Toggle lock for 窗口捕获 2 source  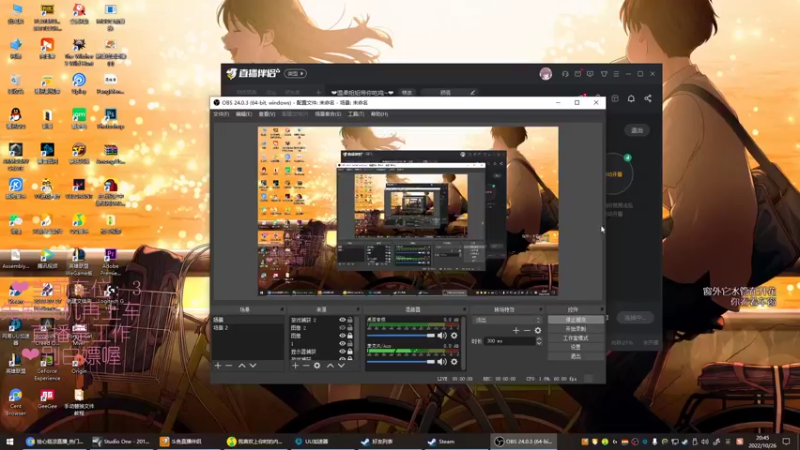tap(350, 320)
